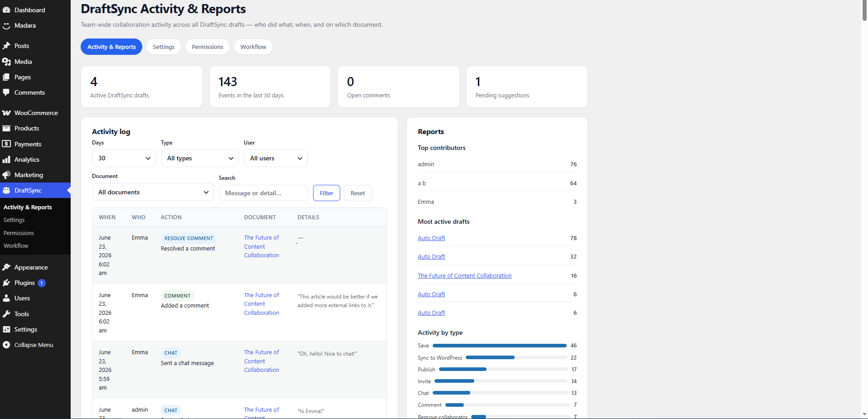The image size is (868, 419).
Task: Click the CHAT badge in Emma's row
Action: click(171, 353)
